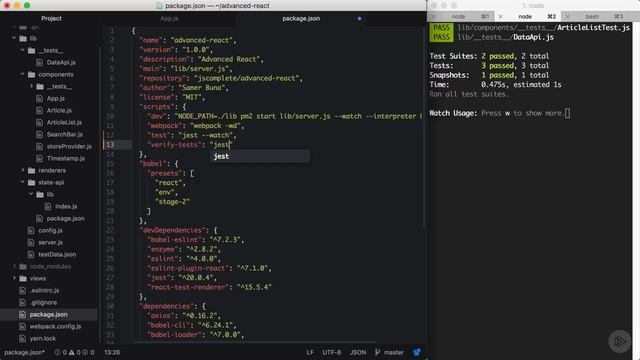Screen dimensions: 640x360
Task: Click ArticleListTest.js PASS line in terminal
Action: point(530,27)
